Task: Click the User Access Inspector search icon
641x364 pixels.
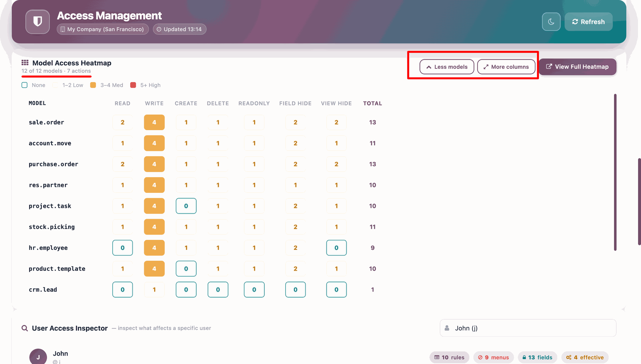Action: tap(25, 328)
